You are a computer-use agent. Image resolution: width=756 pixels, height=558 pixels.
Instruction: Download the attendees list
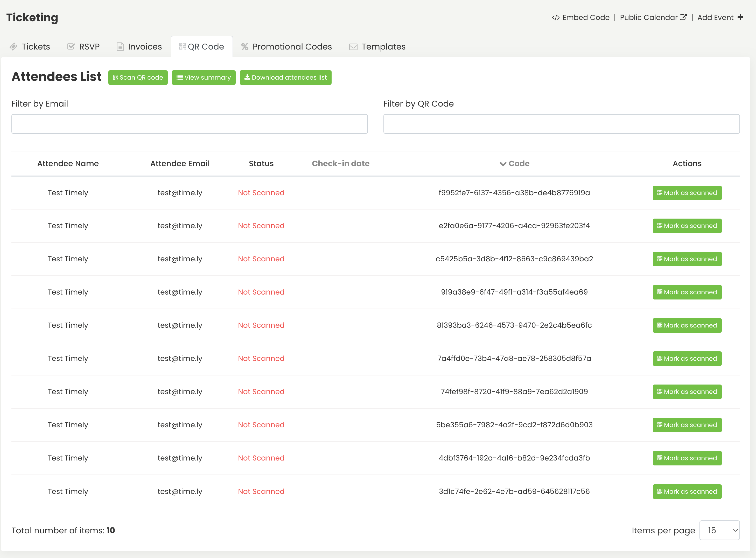coord(286,77)
